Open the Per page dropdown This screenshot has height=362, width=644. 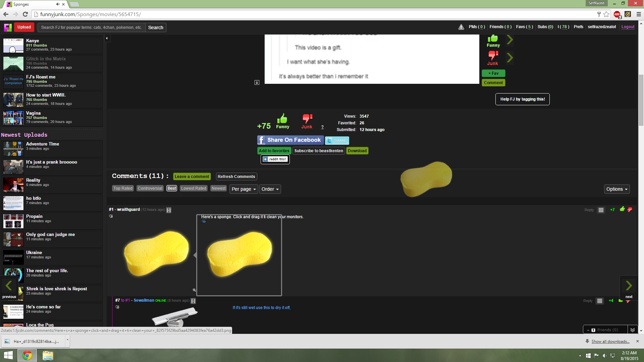[x=244, y=189]
